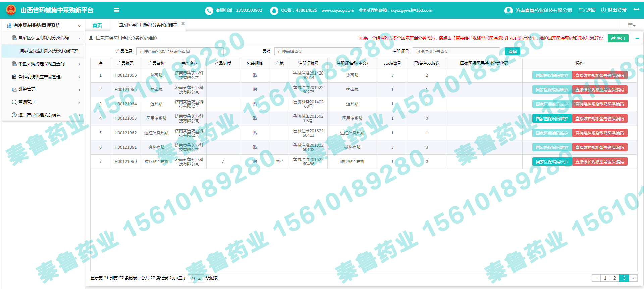Click the QQ group penguin icon

[274, 11]
